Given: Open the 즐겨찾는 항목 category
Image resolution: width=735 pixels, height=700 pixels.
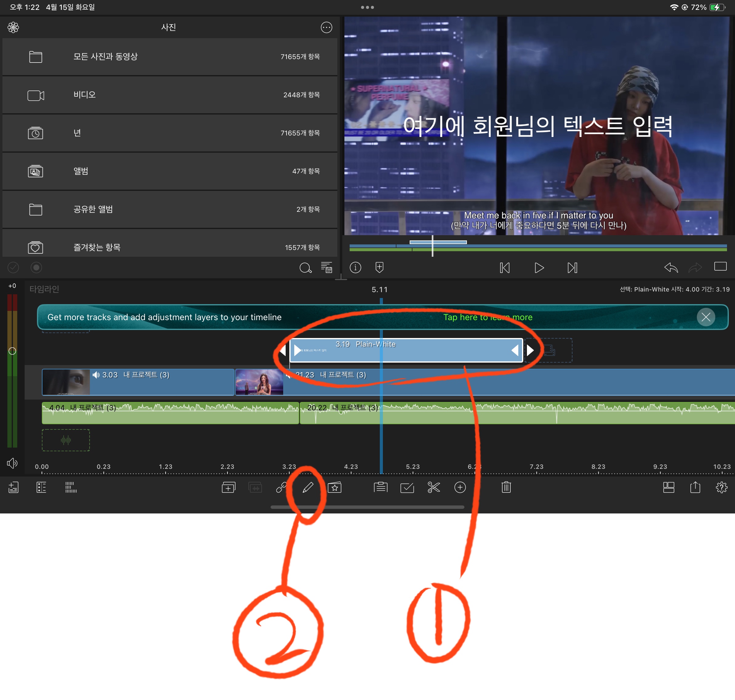Looking at the screenshot, I should tap(170, 243).
